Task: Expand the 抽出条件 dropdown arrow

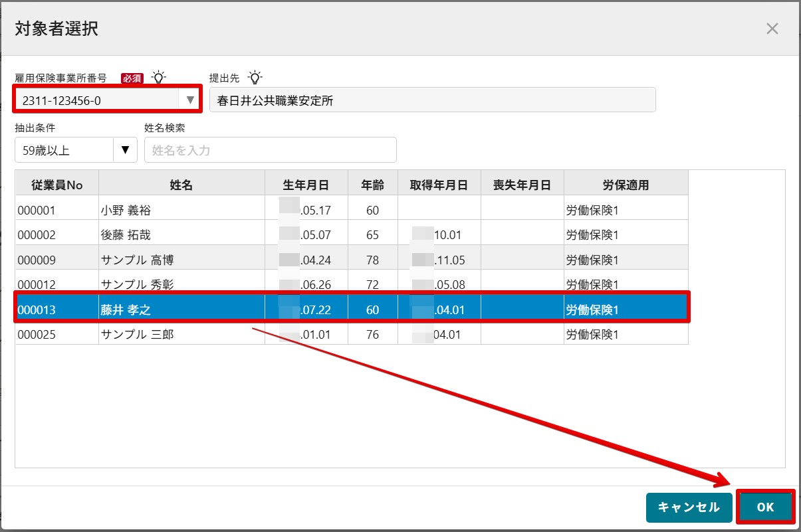Action: (125, 150)
